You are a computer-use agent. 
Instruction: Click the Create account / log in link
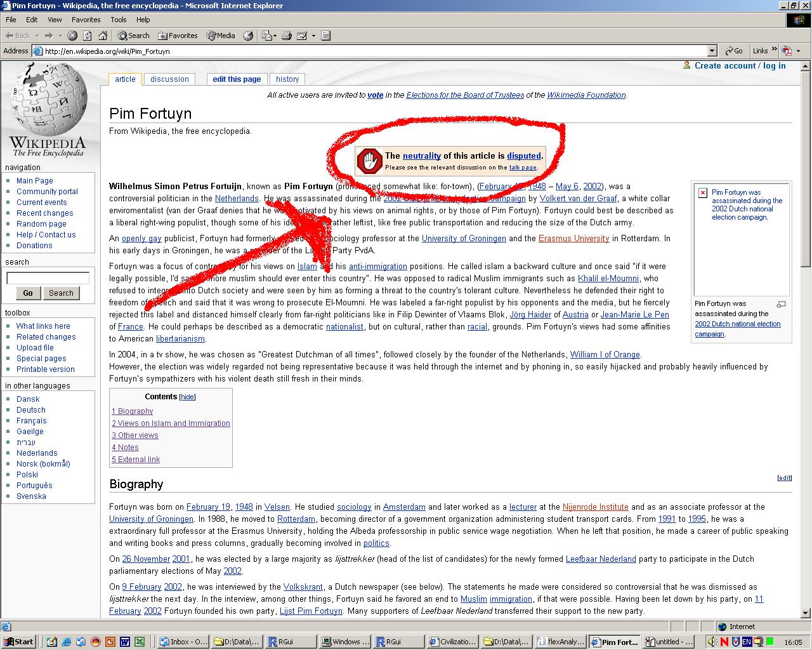tap(740, 65)
